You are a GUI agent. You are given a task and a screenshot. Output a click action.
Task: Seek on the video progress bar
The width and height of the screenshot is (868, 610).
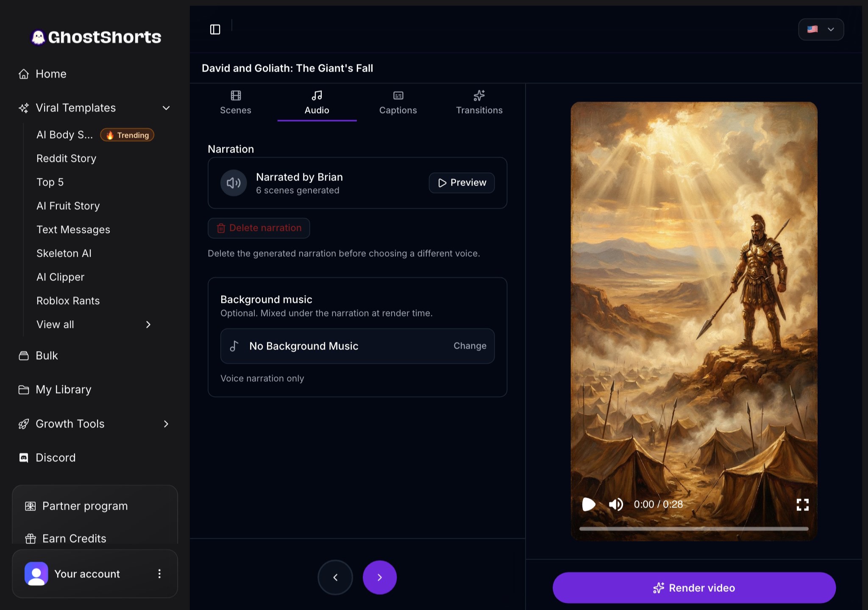(x=694, y=529)
